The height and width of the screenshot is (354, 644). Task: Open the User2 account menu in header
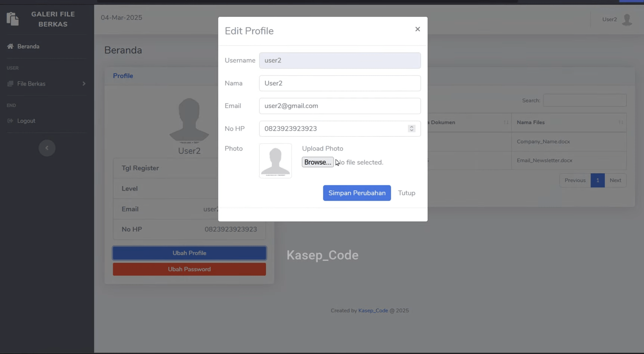click(x=617, y=19)
